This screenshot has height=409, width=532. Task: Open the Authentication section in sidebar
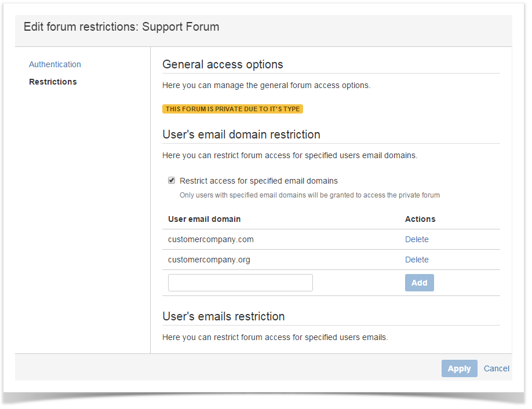tap(55, 64)
